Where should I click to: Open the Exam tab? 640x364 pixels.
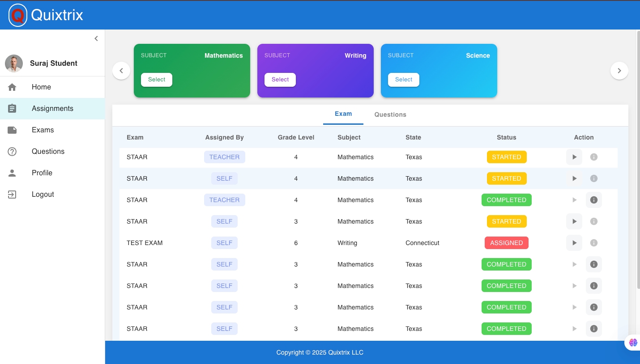coord(343,114)
